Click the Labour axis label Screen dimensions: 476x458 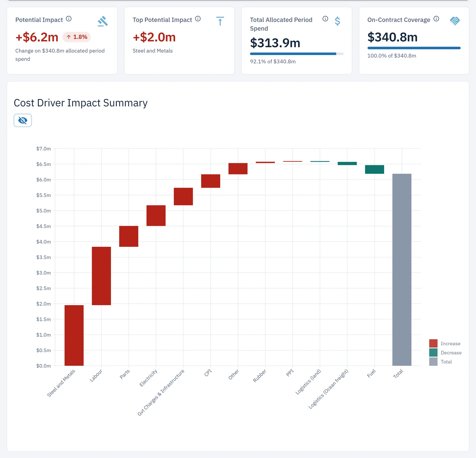[x=96, y=375]
